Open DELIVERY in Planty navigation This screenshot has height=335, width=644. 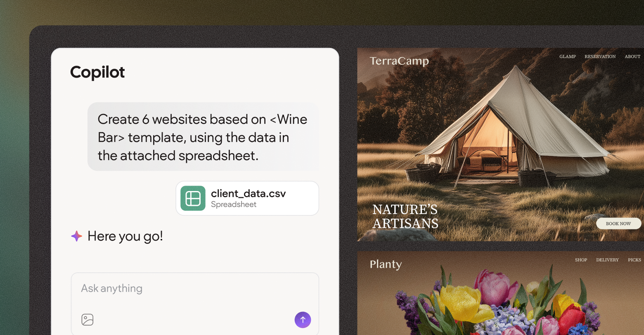607,260
